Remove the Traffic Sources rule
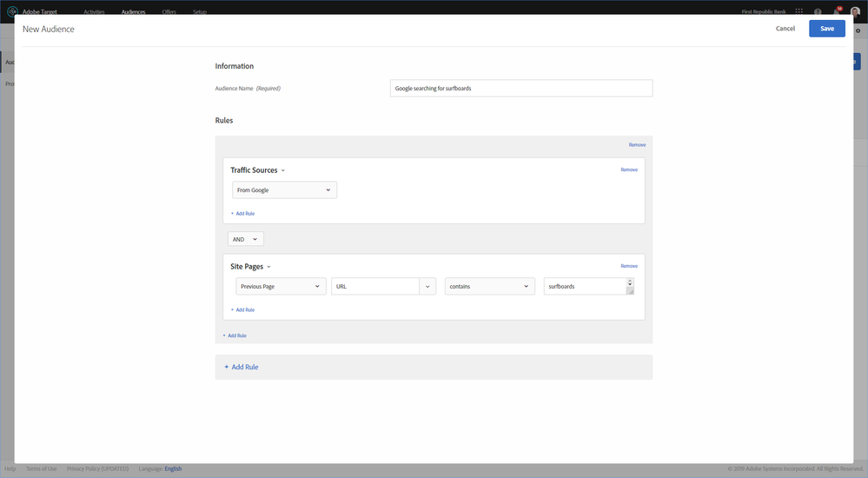The height and width of the screenshot is (478, 868). pyautogui.click(x=629, y=169)
